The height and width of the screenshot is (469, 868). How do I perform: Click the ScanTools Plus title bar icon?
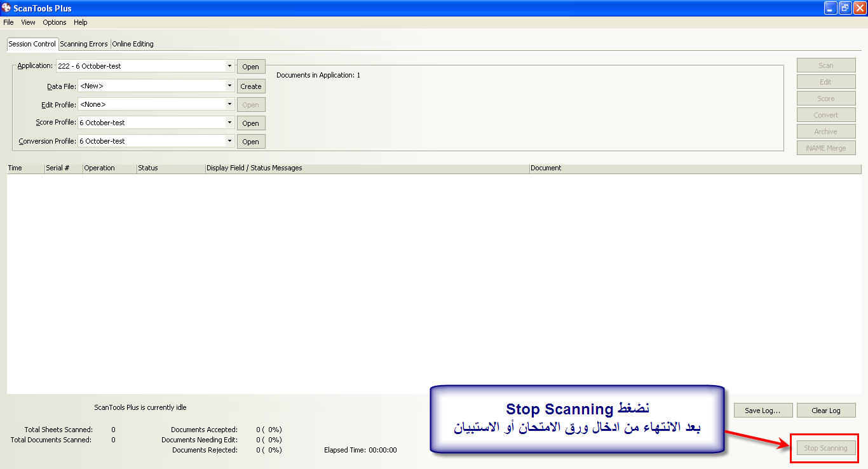coord(6,8)
